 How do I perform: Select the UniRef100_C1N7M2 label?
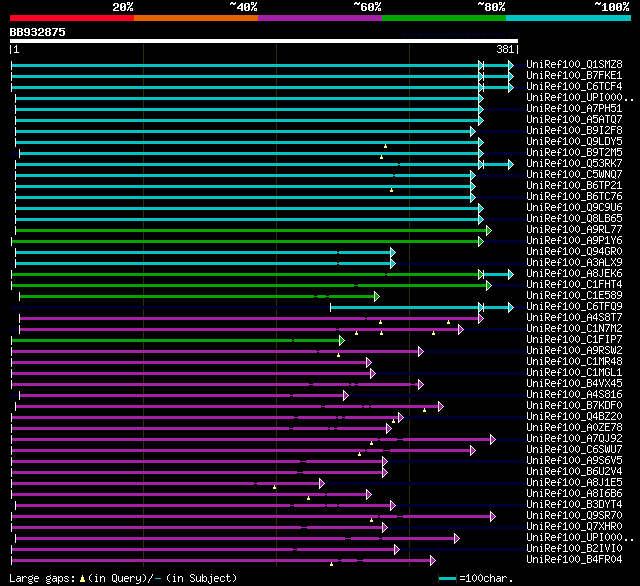pos(574,329)
